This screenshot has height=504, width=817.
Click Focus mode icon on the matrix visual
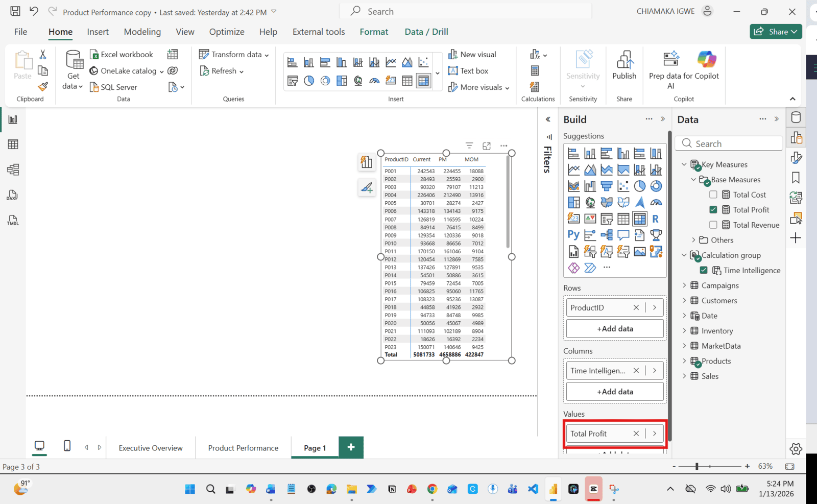487,146
